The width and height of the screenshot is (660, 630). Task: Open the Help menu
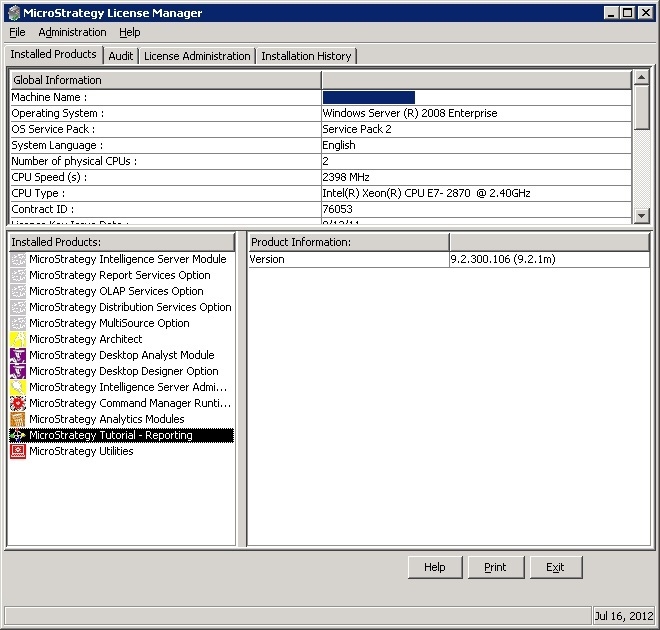click(x=130, y=32)
